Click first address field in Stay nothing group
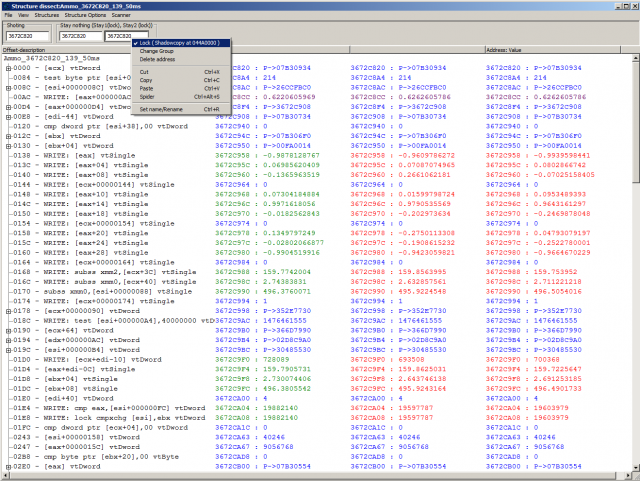 tap(80, 35)
